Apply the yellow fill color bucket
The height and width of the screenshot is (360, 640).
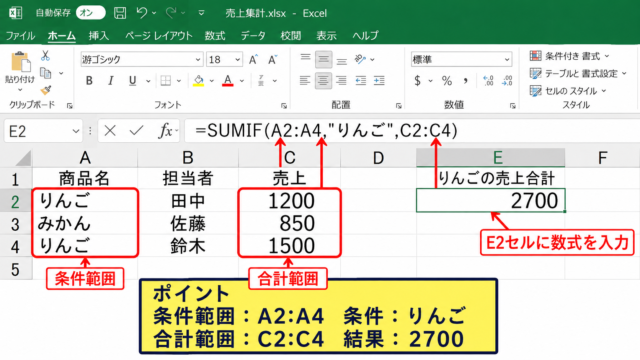198,81
